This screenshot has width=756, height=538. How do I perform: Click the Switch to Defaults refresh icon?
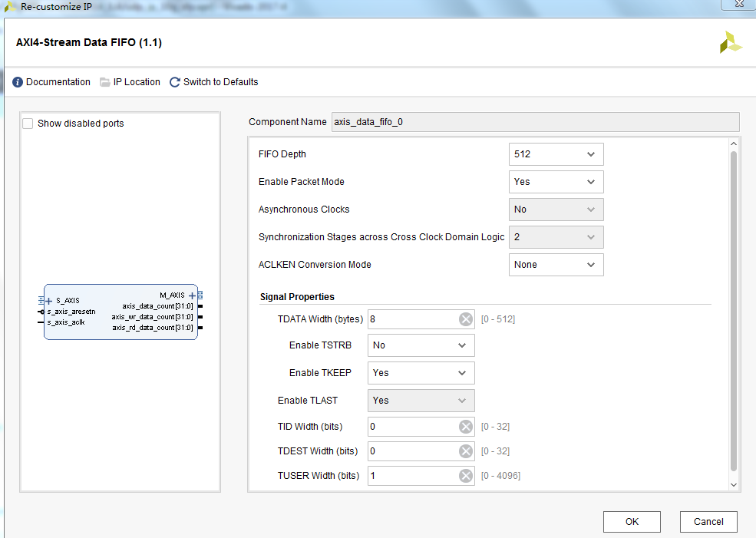(x=175, y=81)
